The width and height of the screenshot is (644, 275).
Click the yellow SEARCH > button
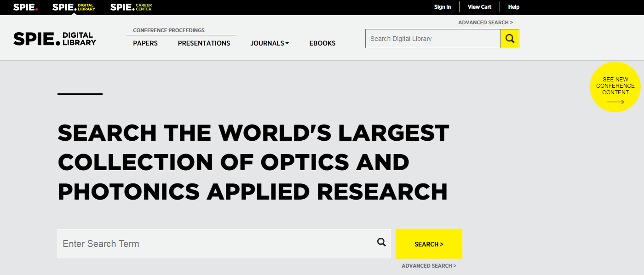[x=429, y=244]
